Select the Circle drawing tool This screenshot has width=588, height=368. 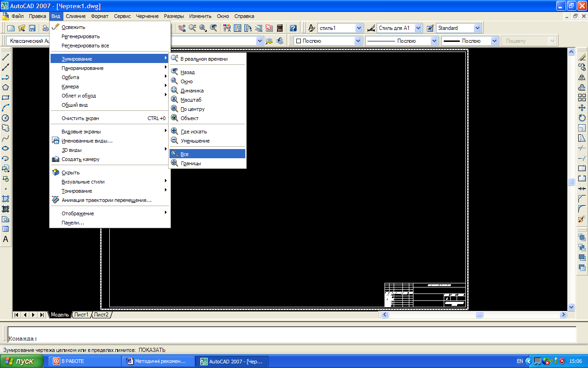pos(6,118)
